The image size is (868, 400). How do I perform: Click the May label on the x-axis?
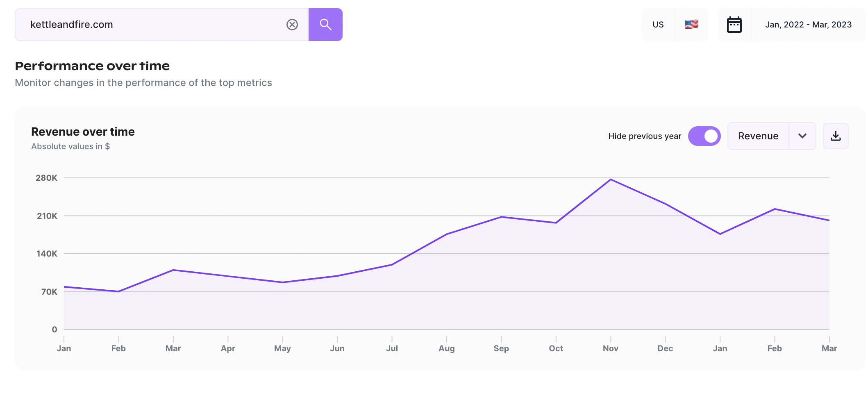tap(282, 348)
